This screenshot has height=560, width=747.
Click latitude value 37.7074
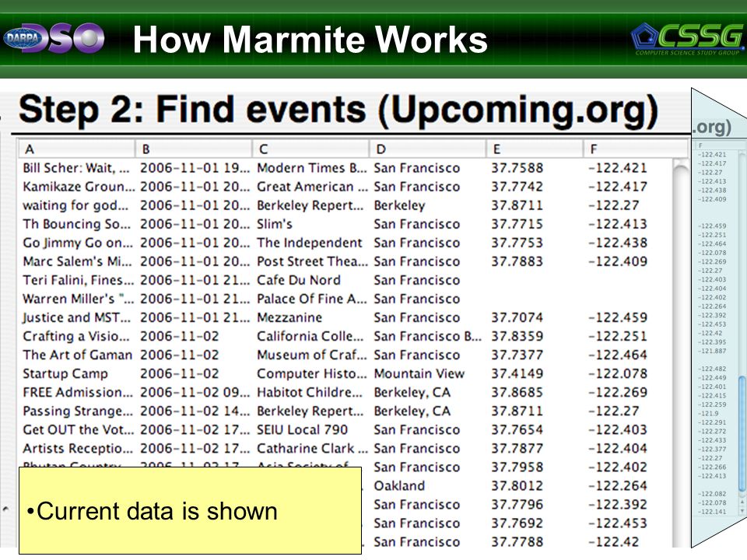pyautogui.click(x=517, y=317)
